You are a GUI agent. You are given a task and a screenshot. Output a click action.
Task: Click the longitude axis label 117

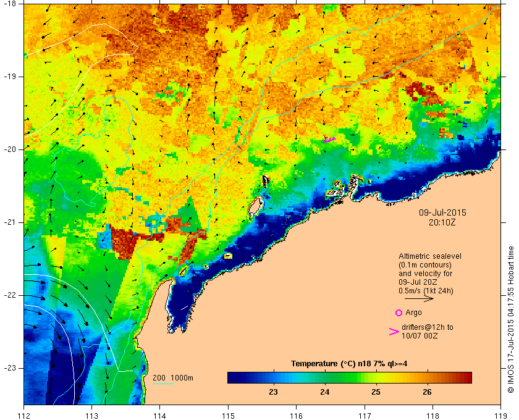pos(365,415)
